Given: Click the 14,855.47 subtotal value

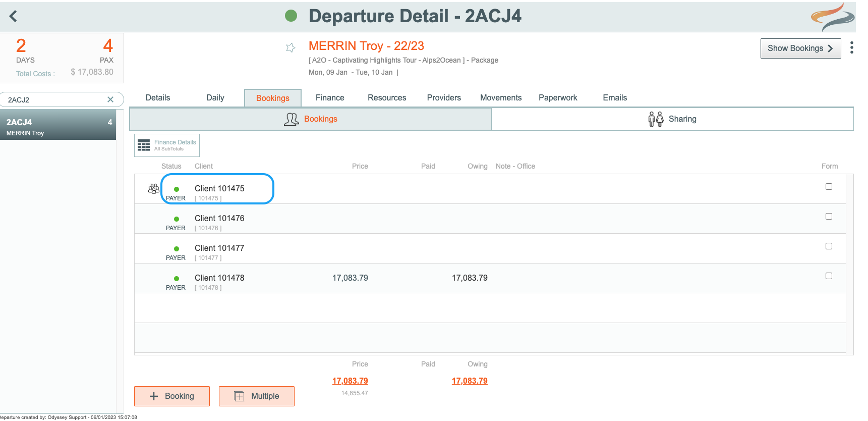Looking at the screenshot, I should tap(355, 393).
